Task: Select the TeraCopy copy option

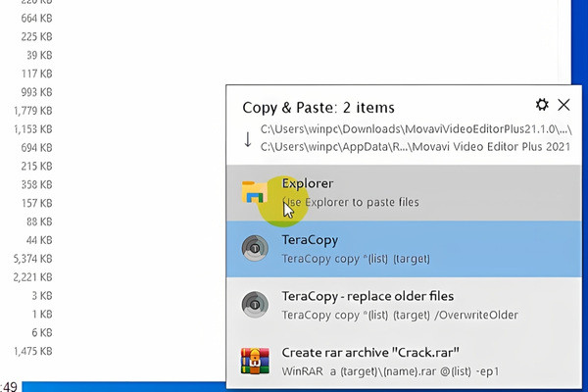Action: pos(404,249)
